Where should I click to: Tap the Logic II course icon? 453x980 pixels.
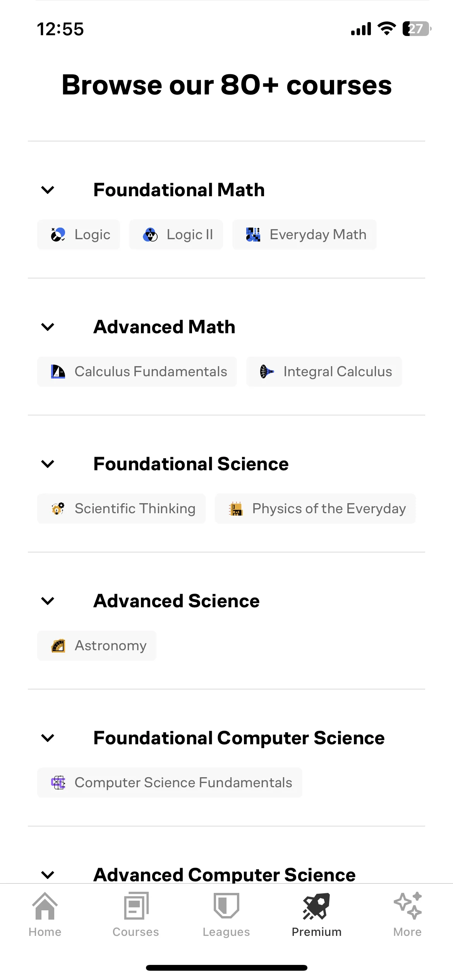[x=150, y=235]
